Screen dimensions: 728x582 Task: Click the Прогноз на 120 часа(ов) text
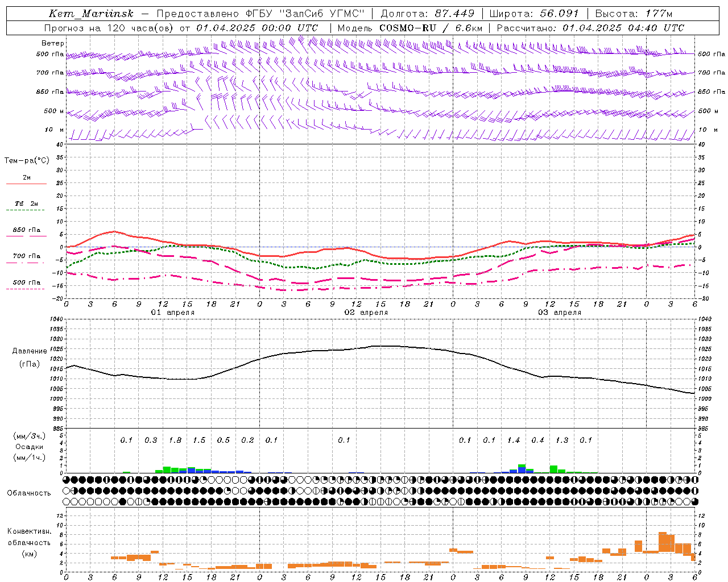pyautogui.click(x=109, y=28)
